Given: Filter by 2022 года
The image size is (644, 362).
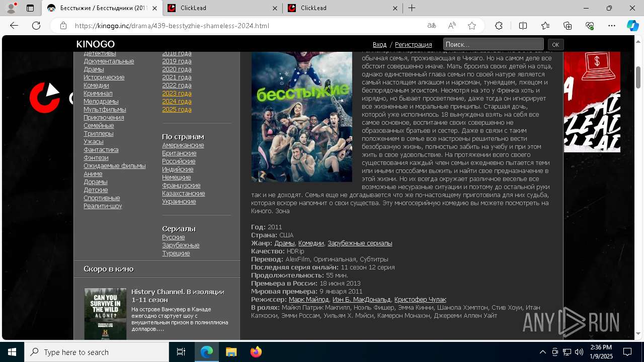Looking at the screenshot, I should tap(177, 85).
